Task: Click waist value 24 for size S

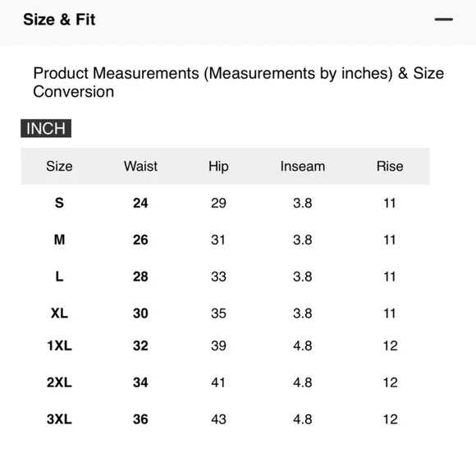Action: tap(140, 203)
